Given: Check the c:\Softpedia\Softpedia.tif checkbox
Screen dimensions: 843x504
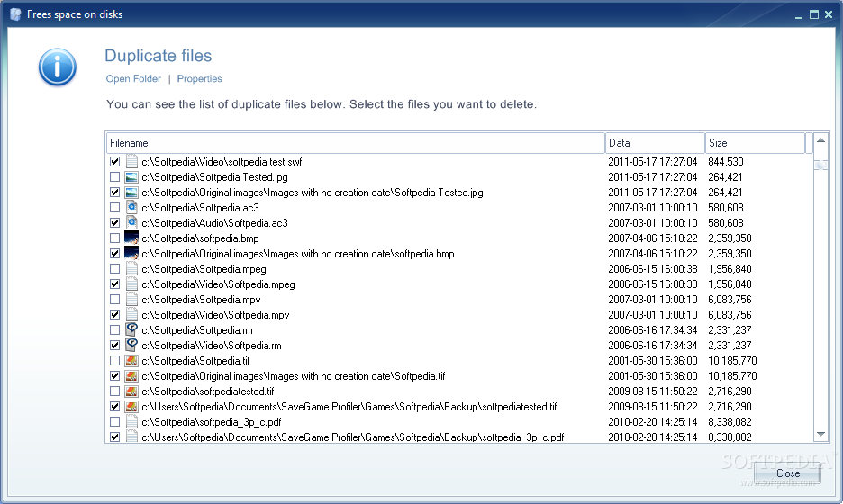Looking at the screenshot, I should click(114, 361).
